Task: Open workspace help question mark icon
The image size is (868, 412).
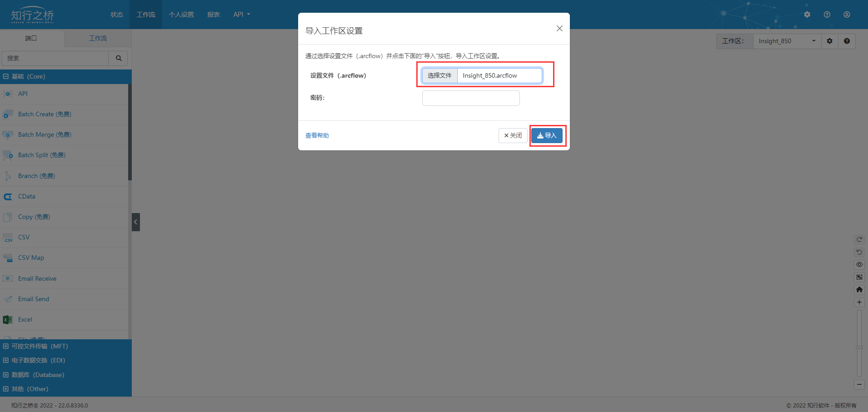Action: coord(847,41)
